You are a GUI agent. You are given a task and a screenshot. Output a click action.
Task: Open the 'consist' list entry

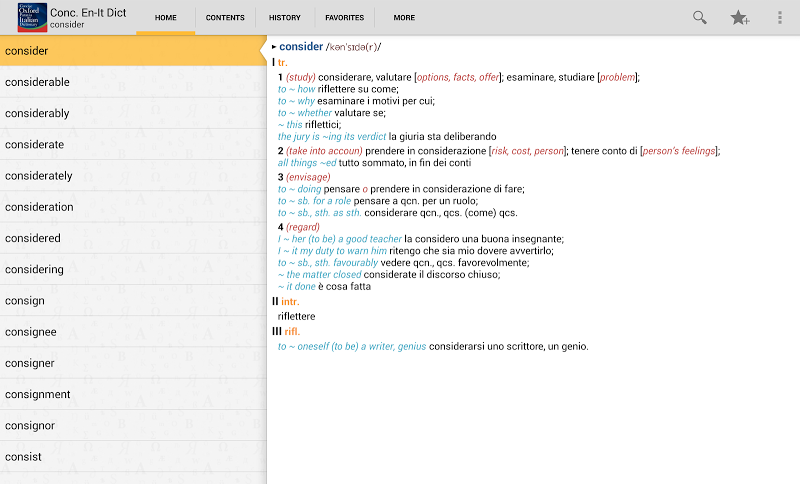pyautogui.click(x=133, y=457)
